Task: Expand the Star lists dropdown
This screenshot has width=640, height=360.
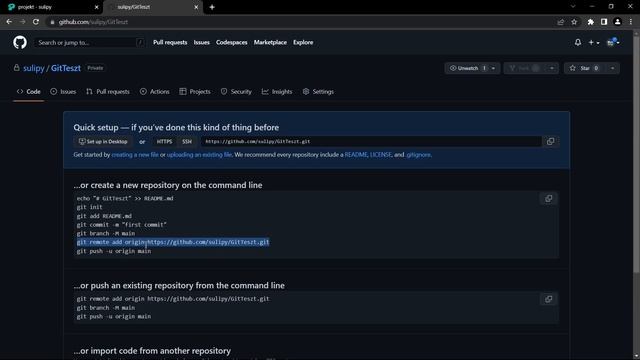Action: coord(613,68)
